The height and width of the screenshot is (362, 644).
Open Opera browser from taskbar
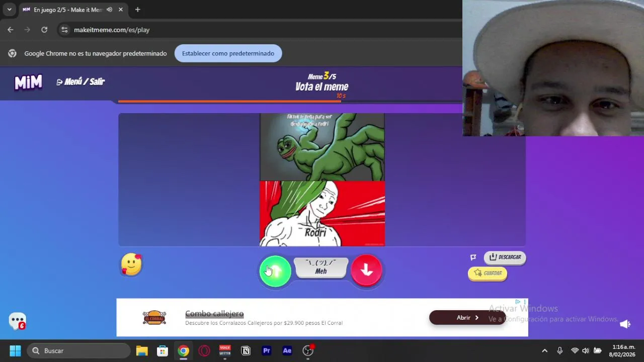[x=204, y=350]
